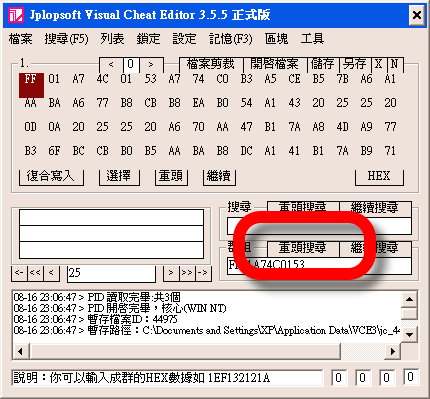The height and width of the screenshot is (399, 430).
Task: Jump to first address with '<-' button
Action: pos(19,273)
